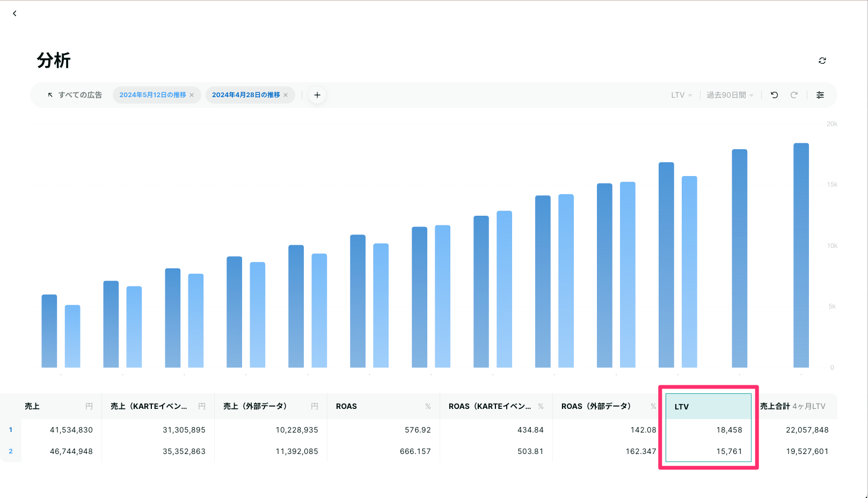Click the ROAS（KARTEイベン... column header
The width and height of the screenshot is (868, 498).
pos(496,406)
